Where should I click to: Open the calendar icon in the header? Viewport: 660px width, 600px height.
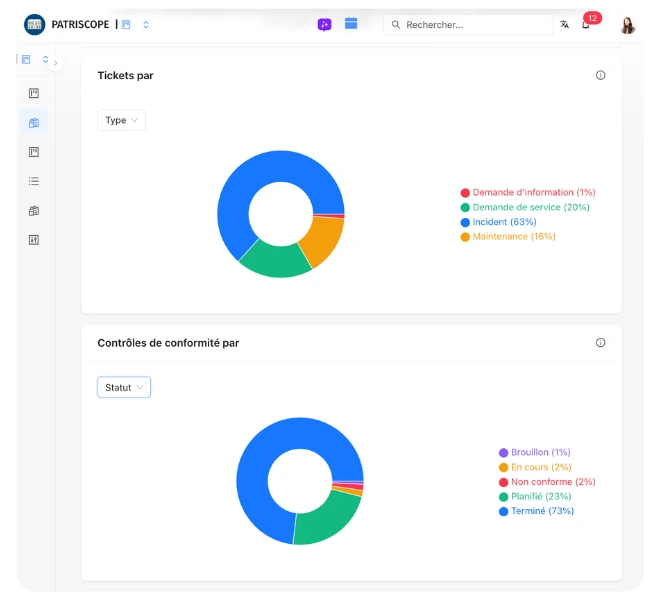351,23
